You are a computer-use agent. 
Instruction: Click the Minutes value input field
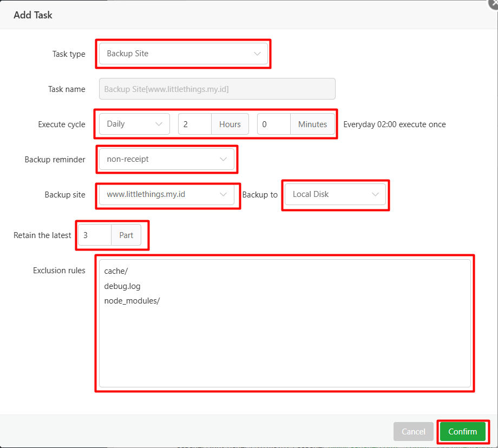click(x=274, y=124)
